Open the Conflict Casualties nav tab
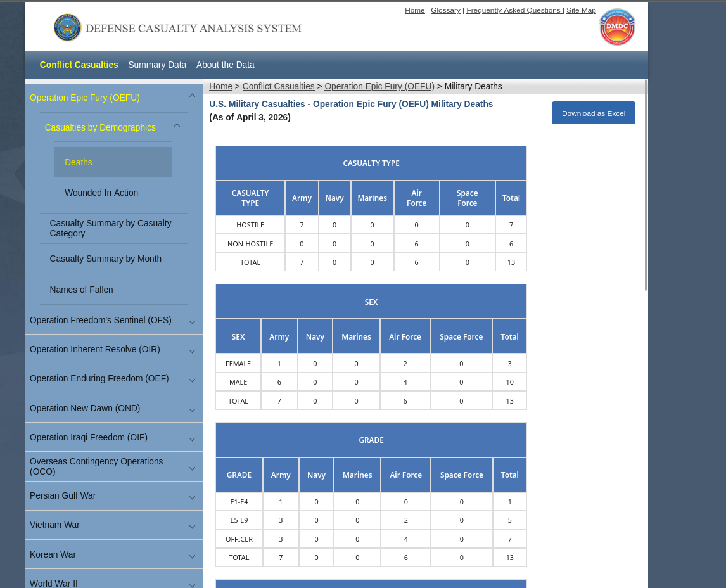This screenshot has width=726, height=588. [x=79, y=65]
